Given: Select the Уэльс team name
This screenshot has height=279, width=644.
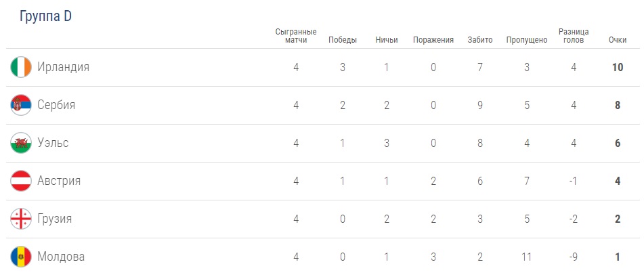Looking at the screenshot, I should (53, 143).
